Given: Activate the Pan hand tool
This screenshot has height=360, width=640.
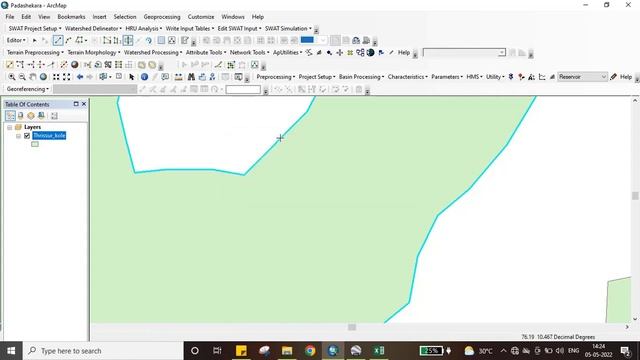Looking at the screenshot, I should pos(33,77).
